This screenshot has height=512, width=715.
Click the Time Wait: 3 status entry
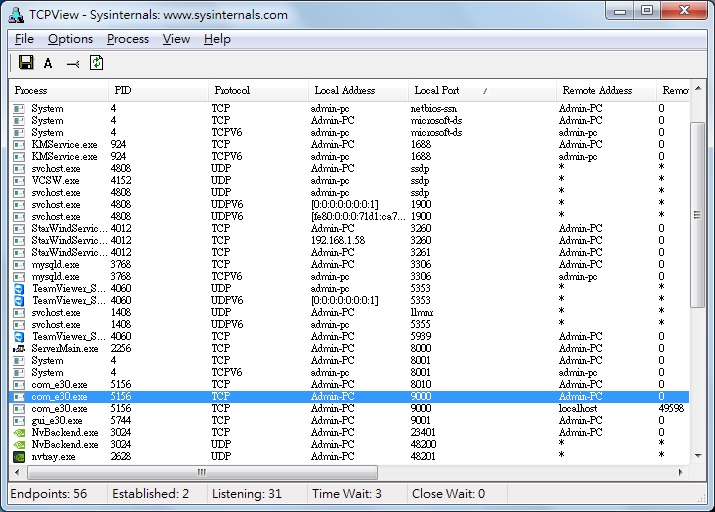click(347, 494)
